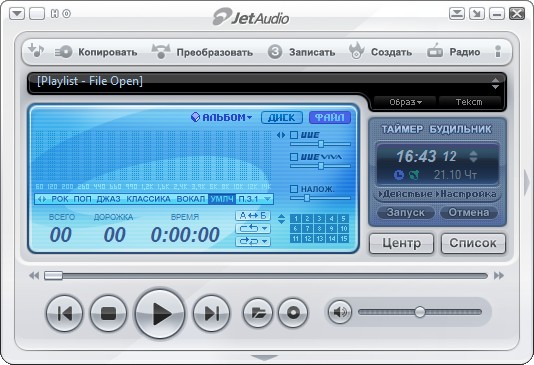
Task: Open the info icon in toolbar
Action: tap(498, 51)
